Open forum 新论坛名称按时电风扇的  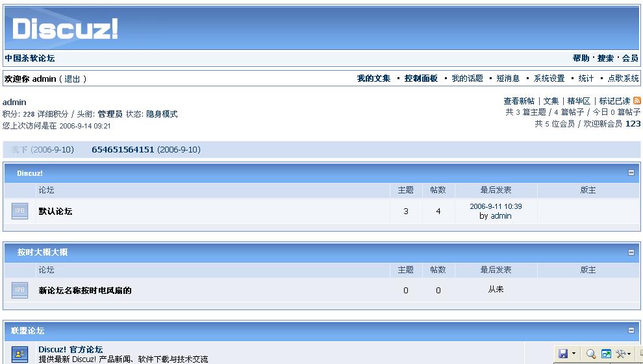[x=85, y=290]
